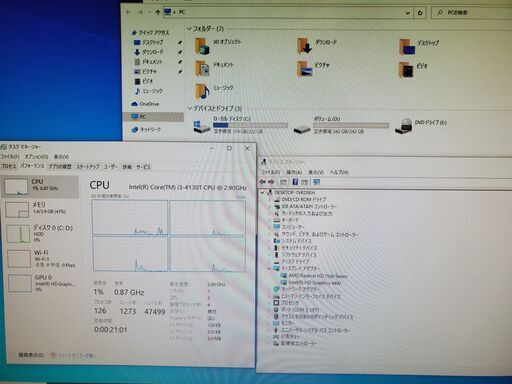Switch to ユーザー tab

coord(110,167)
